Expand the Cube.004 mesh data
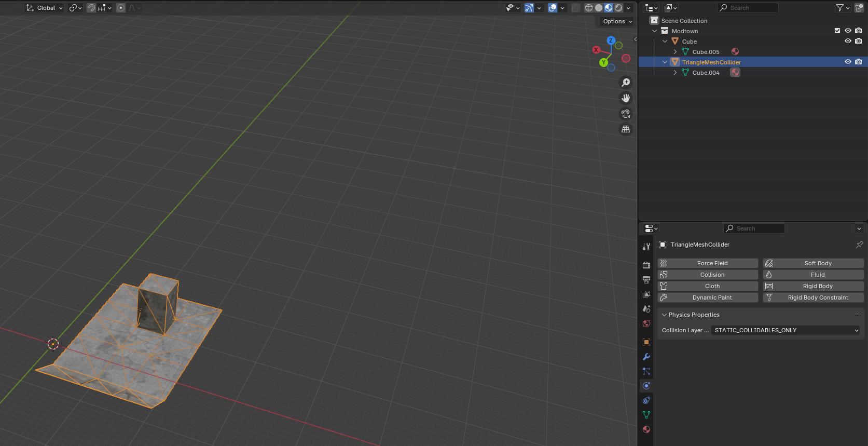Screen dimensions: 868x446 [x=675, y=73]
